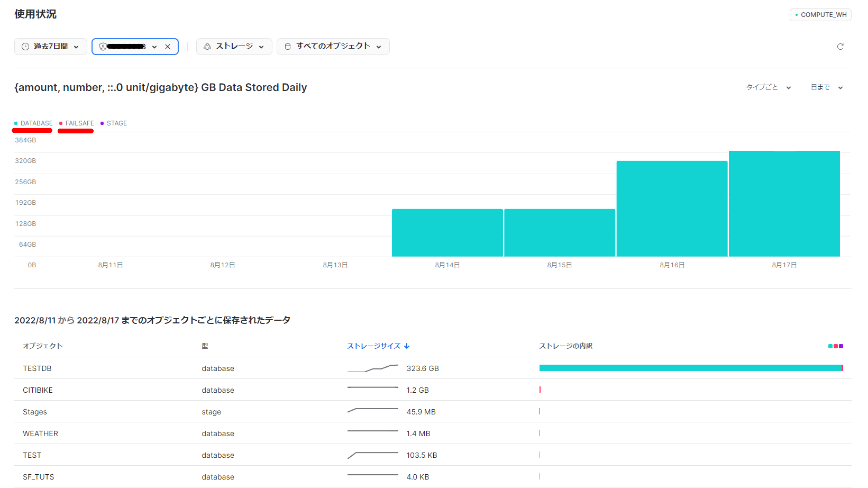Click the database icon beside すべてのオブジェクト
The image size is (868, 488).
(x=288, y=47)
